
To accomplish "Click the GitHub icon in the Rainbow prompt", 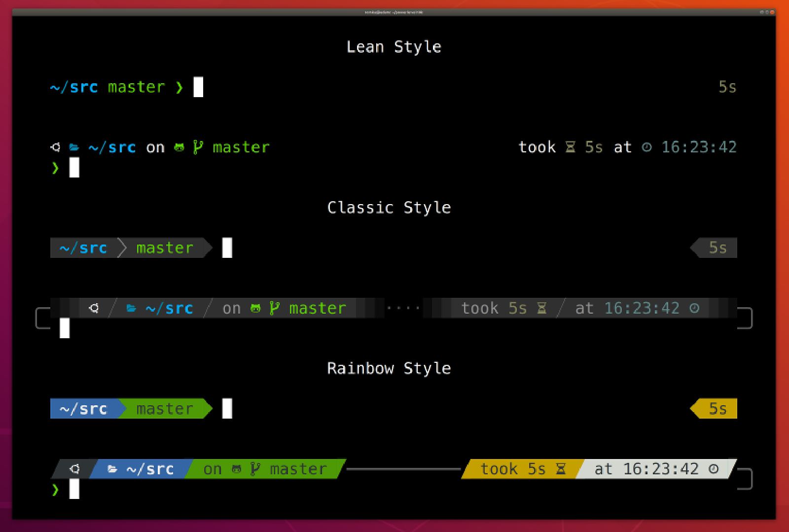I will [236, 469].
